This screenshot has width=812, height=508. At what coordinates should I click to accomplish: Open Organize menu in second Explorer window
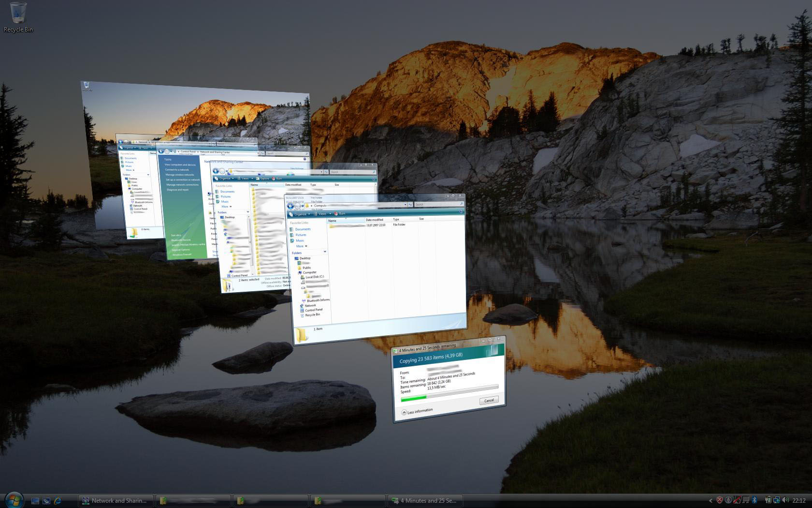pyautogui.click(x=224, y=179)
